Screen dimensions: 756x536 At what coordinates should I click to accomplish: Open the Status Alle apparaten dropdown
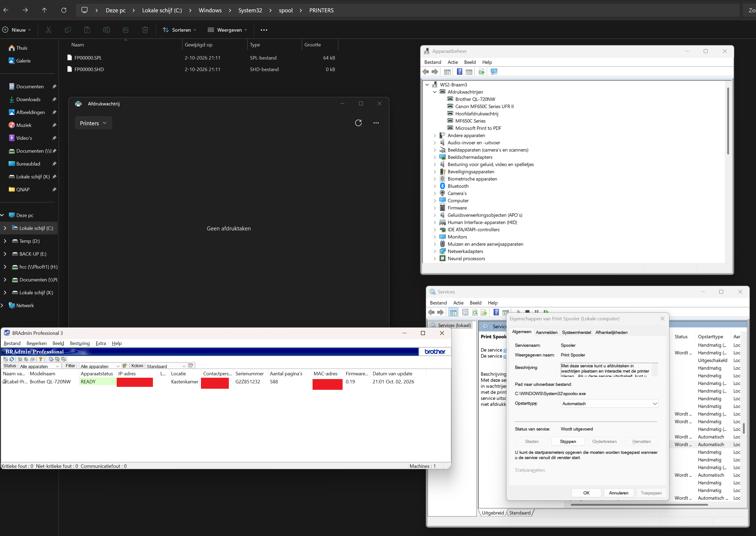tap(40, 366)
